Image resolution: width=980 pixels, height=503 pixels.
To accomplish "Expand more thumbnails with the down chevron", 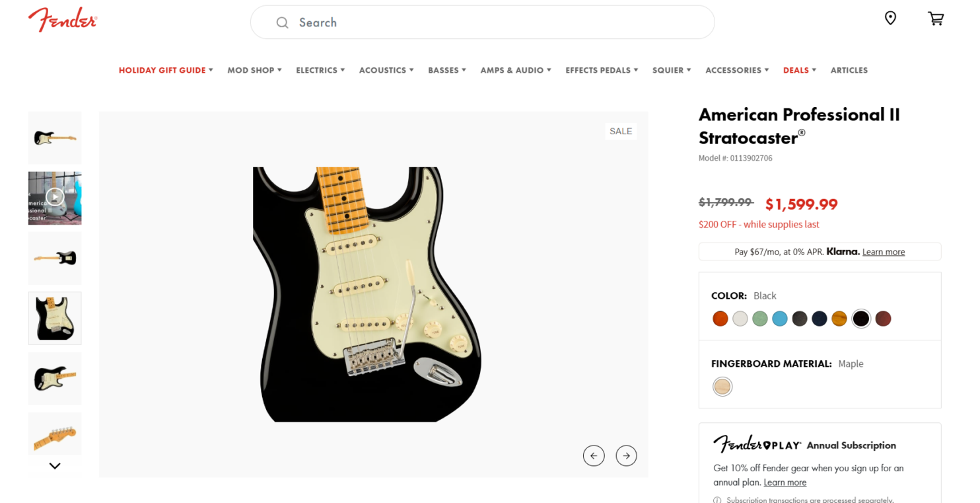I will click(54, 465).
